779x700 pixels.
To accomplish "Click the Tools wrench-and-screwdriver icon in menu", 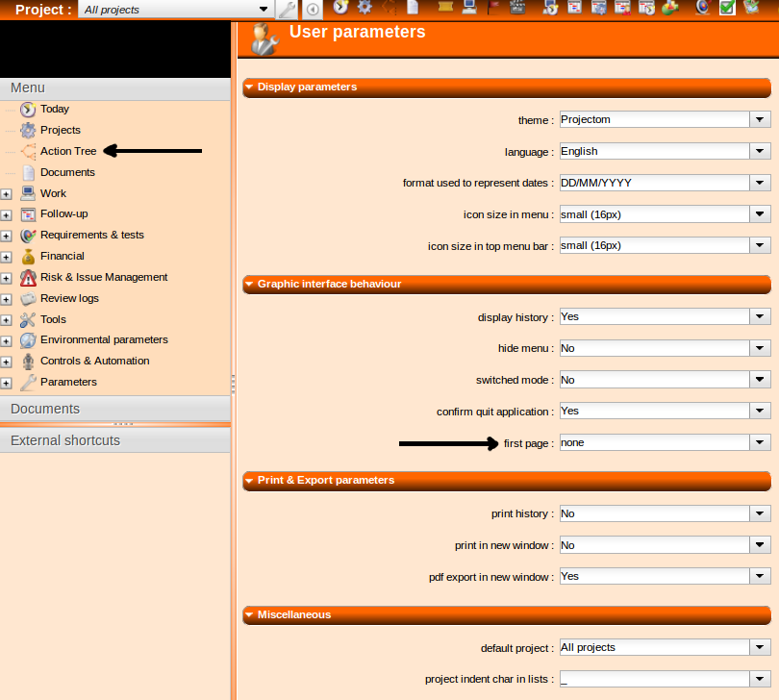I will point(28,320).
